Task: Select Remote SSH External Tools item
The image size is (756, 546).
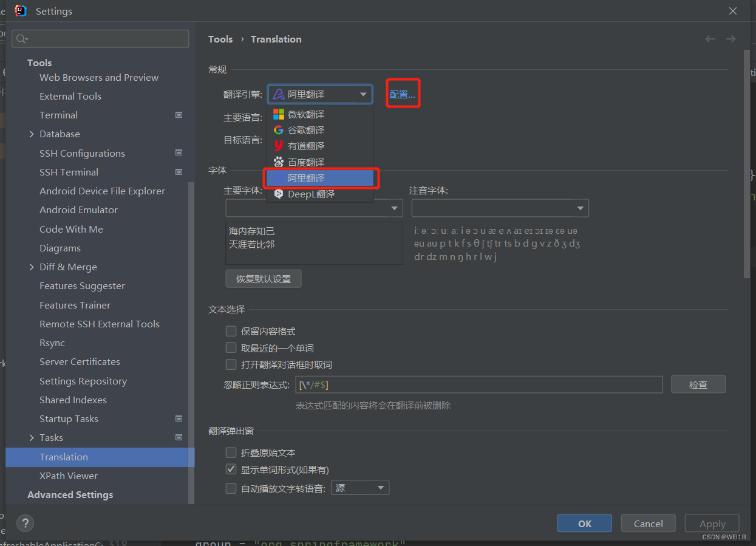Action: 100,324
